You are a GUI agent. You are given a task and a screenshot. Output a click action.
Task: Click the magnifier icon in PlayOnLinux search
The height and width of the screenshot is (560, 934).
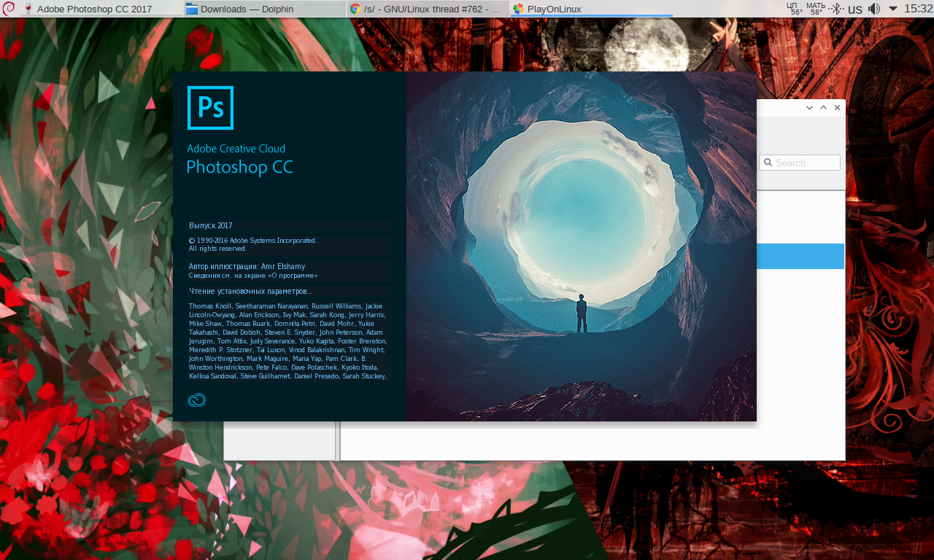click(x=768, y=163)
